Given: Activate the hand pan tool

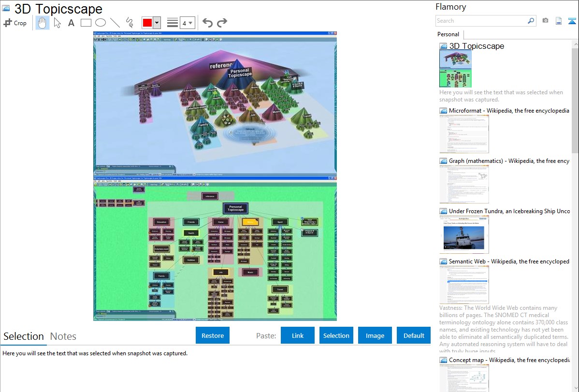Looking at the screenshot, I should (42, 23).
